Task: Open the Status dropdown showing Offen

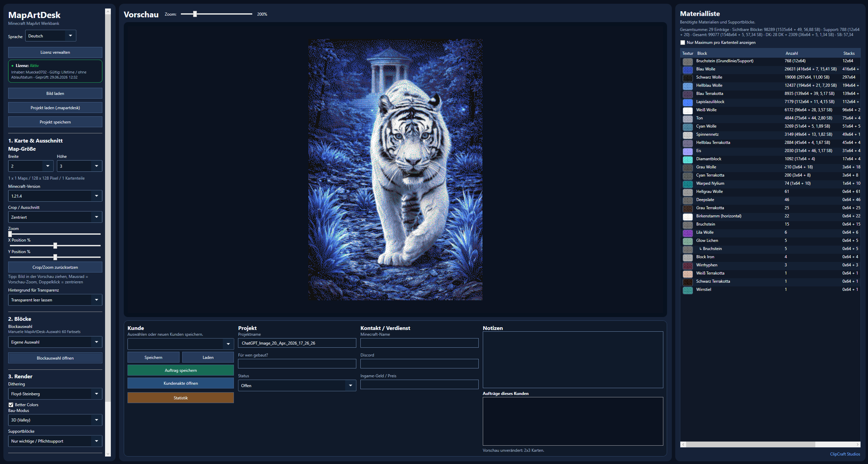Action: pyautogui.click(x=297, y=385)
